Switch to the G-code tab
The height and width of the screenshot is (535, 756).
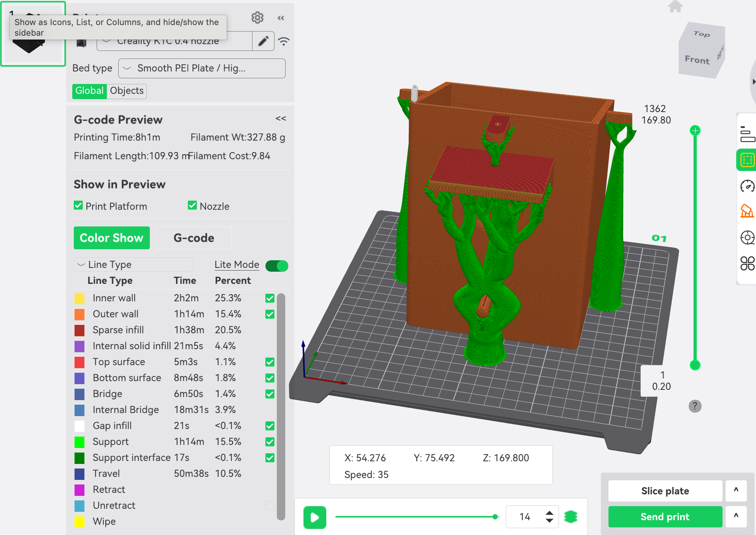[x=194, y=238]
